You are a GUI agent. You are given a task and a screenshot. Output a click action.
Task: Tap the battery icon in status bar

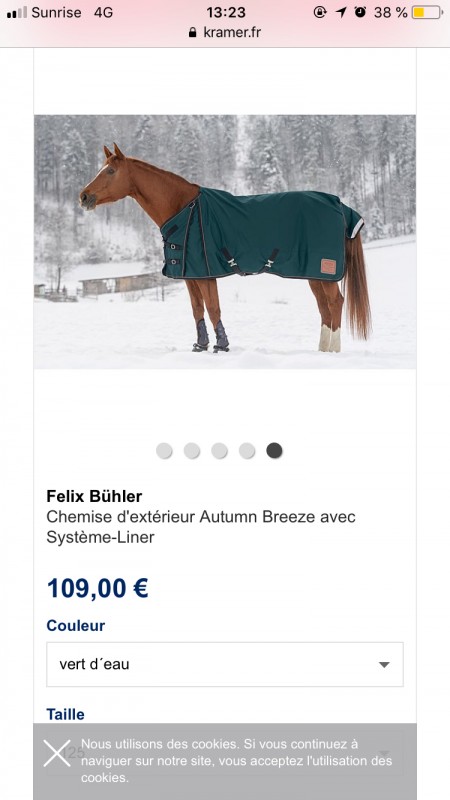click(x=428, y=12)
